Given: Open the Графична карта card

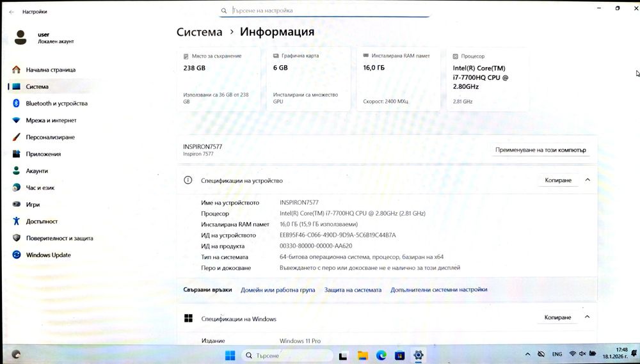Looking at the screenshot, I should tap(308, 79).
